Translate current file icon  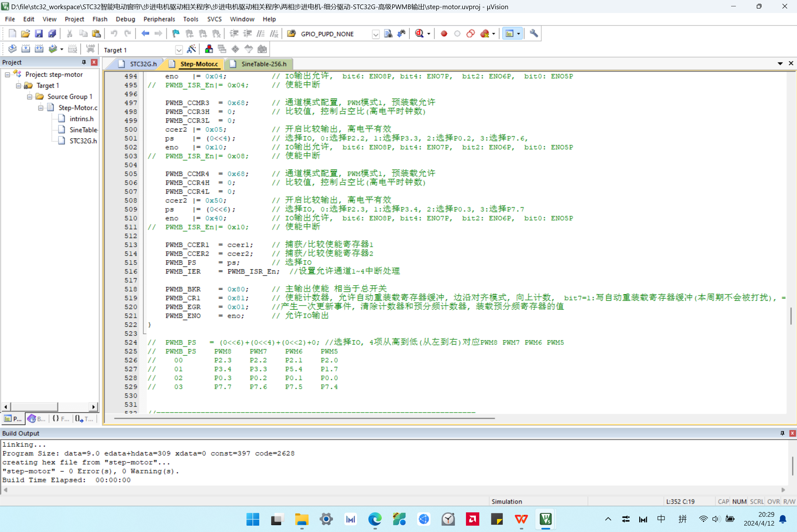pos(12,49)
